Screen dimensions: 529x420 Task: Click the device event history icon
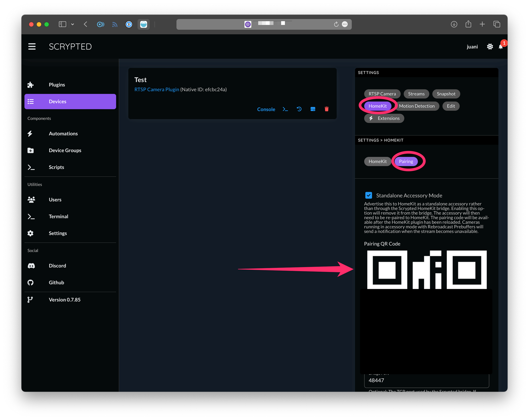pyautogui.click(x=299, y=109)
